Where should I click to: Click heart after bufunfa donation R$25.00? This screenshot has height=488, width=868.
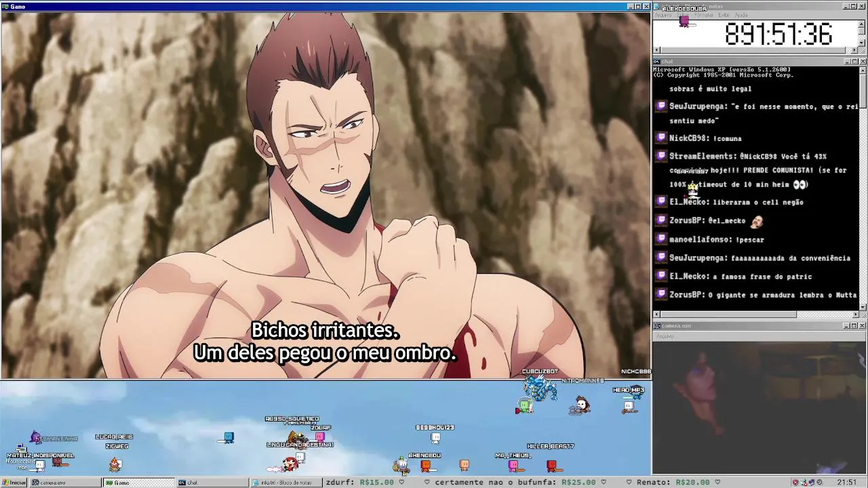point(604,483)
